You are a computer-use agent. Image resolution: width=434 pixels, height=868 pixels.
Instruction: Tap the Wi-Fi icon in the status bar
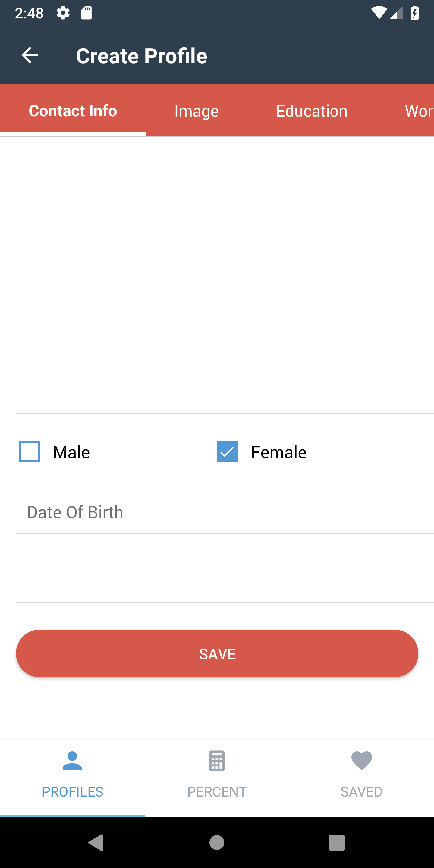(x=379, y=13)
